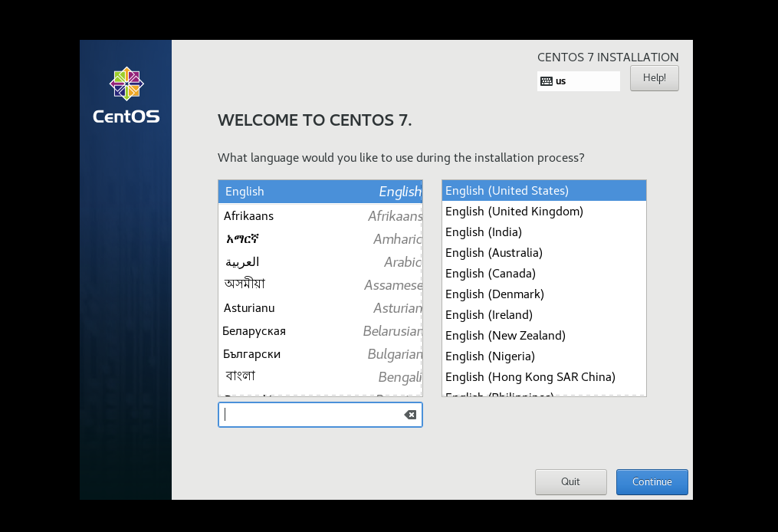778x532 pixels.
Task: Choose English (Denmark) locale
Action: 544,294
